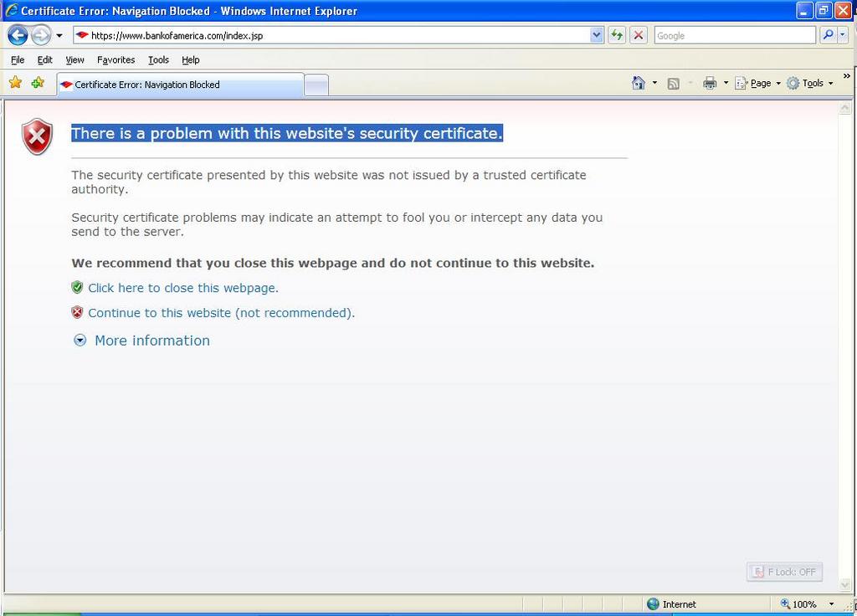Click 'Continue to this website (not recommended)' link

pos(221,313)
